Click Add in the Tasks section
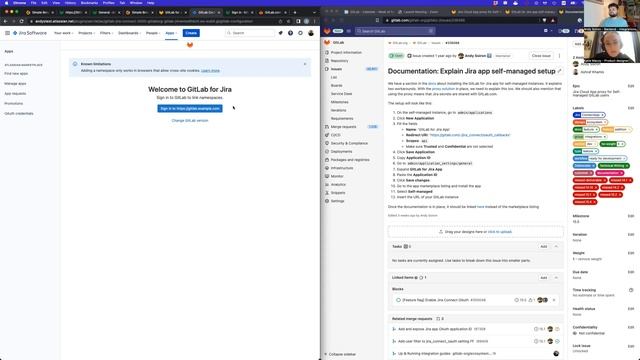Screen dimensions: 640x360 [543, 247]
